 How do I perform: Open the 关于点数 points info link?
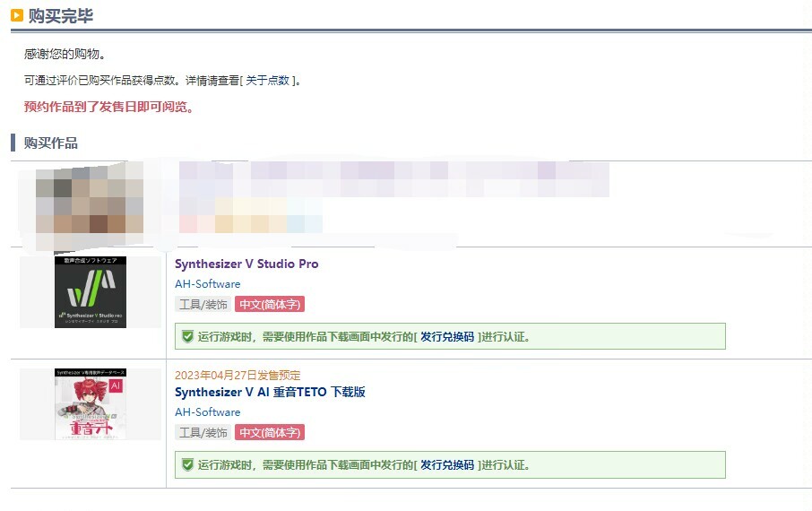coord(267,81)
